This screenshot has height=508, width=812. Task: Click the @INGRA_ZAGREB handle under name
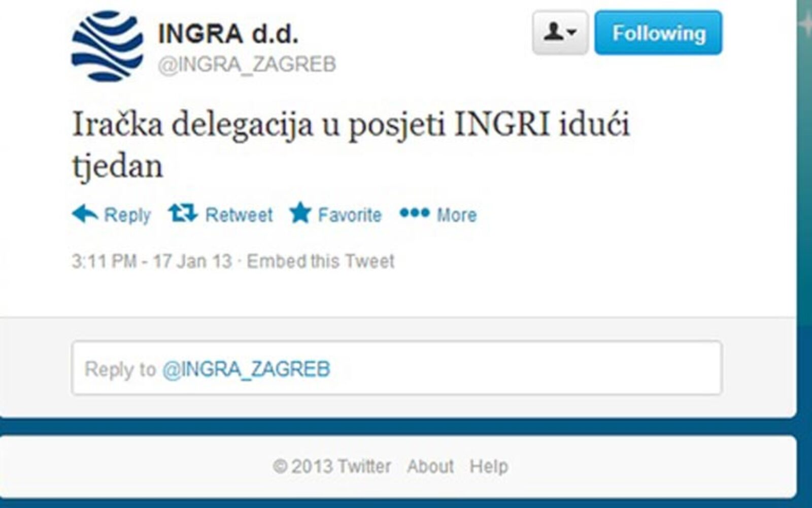(x=247, y=65)
